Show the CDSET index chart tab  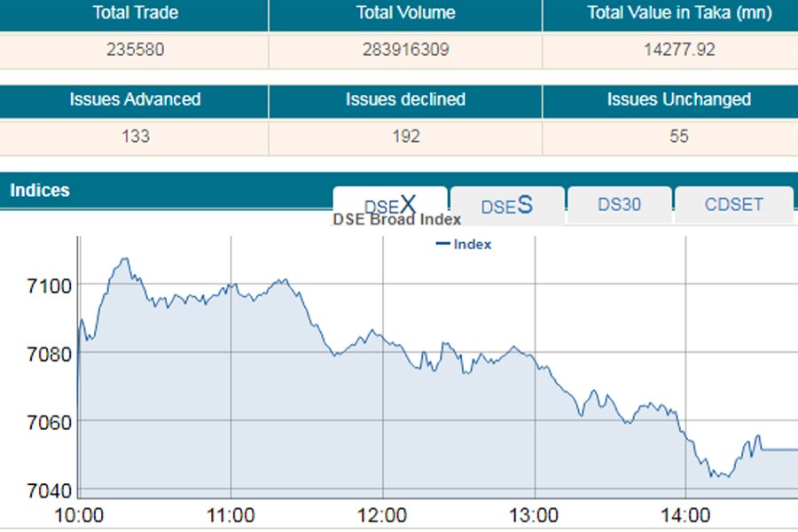[x=733, y=205]
